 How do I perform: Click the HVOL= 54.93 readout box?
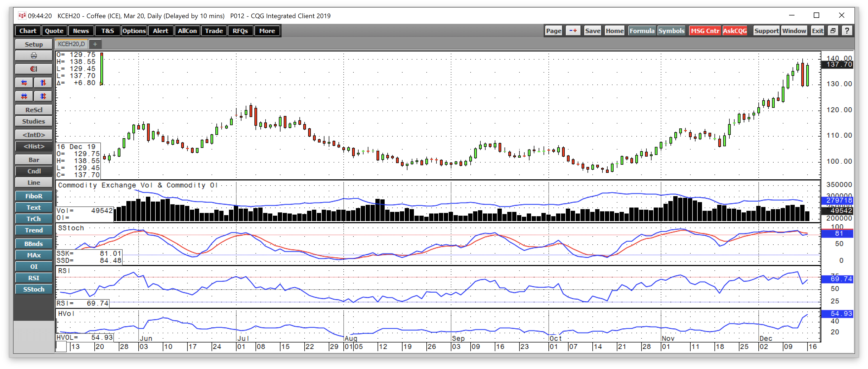click(x=85, y=337)
